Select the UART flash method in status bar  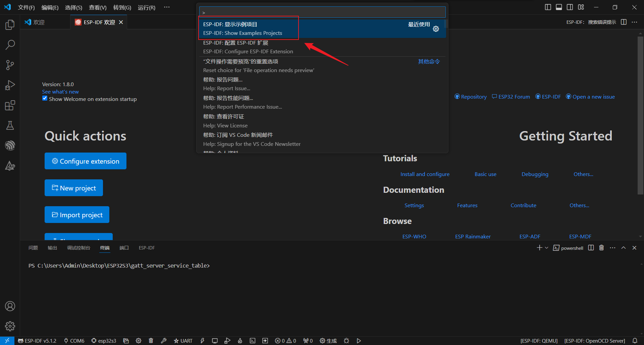[183, 341]
